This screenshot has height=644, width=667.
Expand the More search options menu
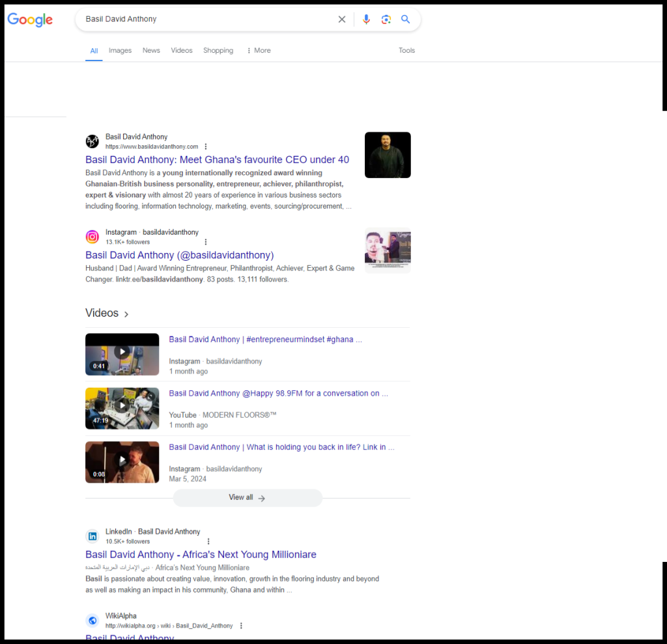coord(259,50)
